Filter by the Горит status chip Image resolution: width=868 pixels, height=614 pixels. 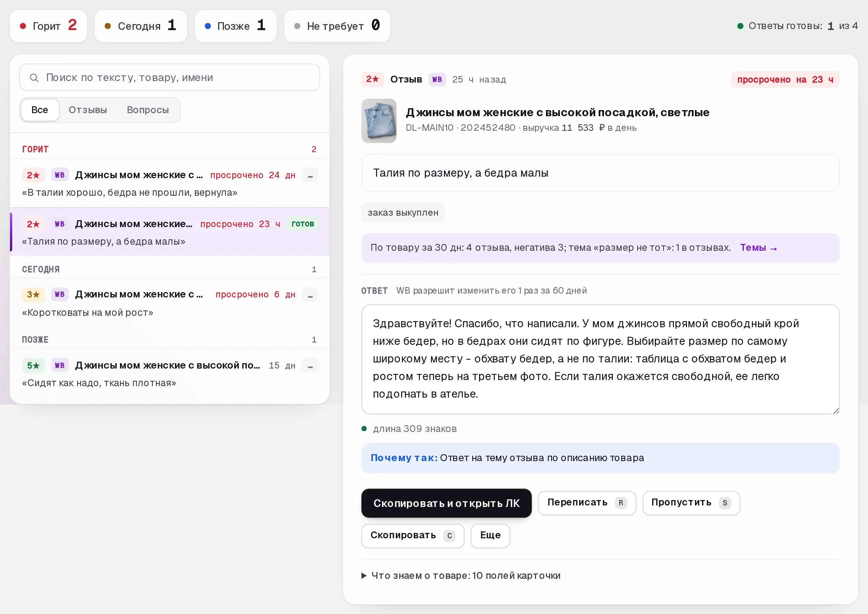[49, 26]
